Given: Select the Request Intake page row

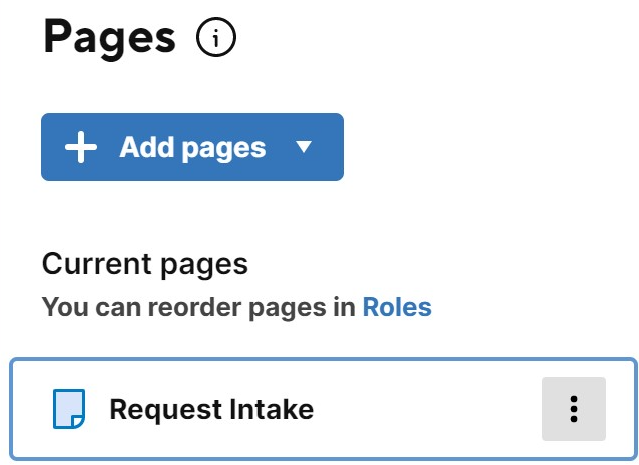Looking at the screenshot, I should 323,409.
